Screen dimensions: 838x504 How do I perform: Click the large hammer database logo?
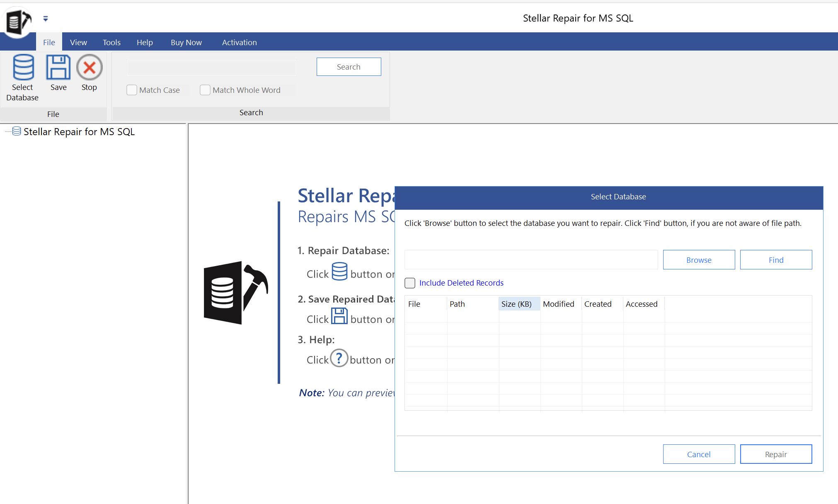tap(236, 293)
